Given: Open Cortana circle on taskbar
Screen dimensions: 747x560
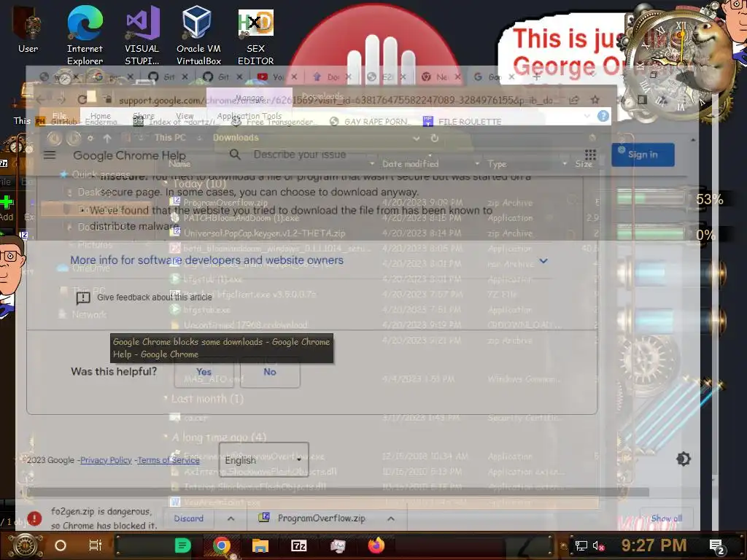Looking at the screenshot, I should (61, 545).
